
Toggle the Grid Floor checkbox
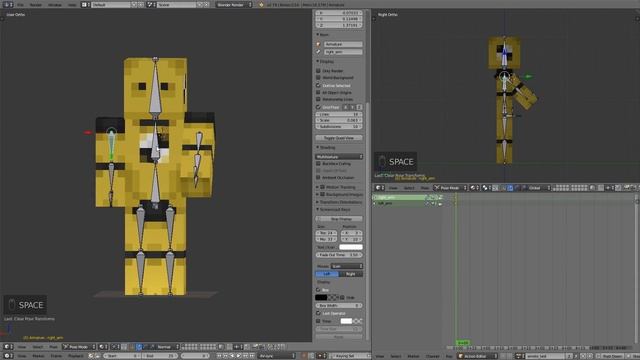pyautogui.click(x=318, y=107)
